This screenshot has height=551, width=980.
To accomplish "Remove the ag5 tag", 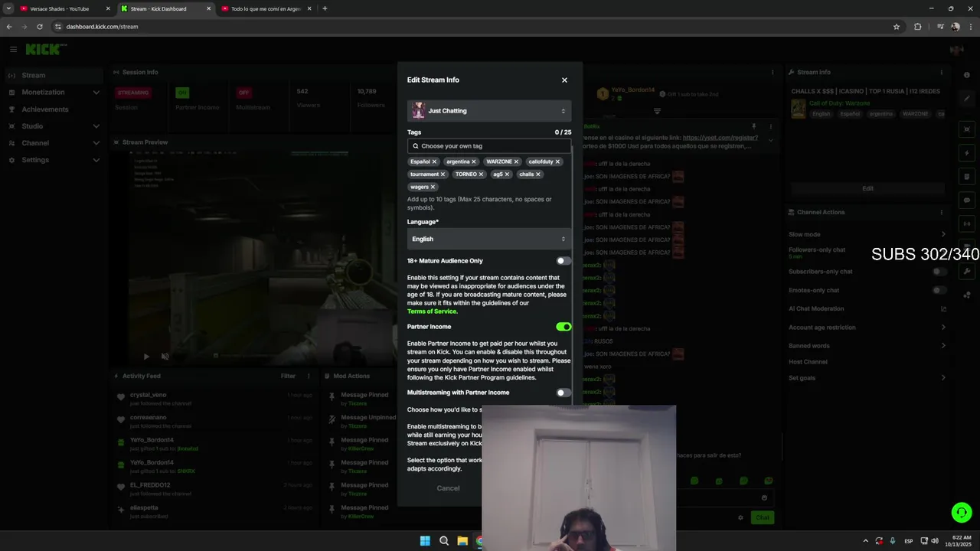I will point(507,174).
